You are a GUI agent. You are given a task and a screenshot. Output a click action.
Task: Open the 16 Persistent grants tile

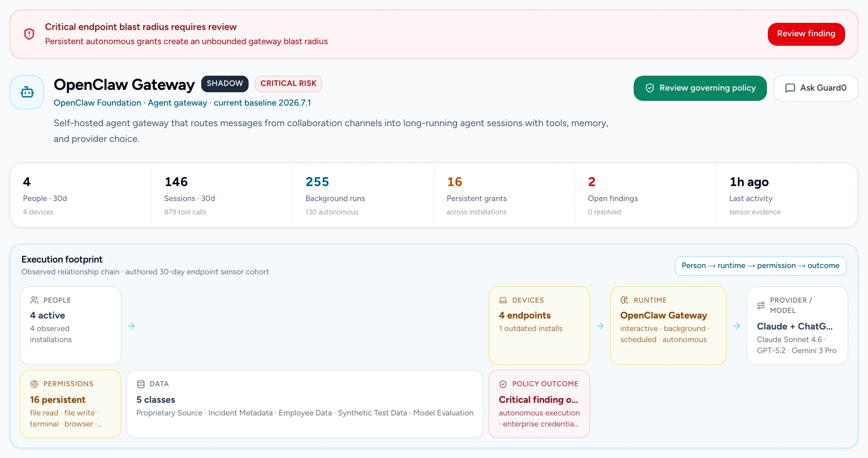[504, 195]
